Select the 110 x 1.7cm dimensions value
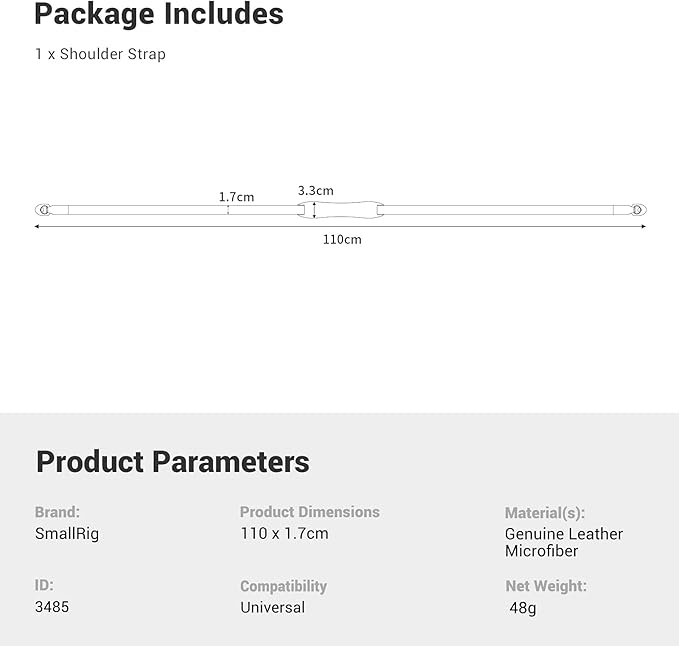Screen dimensions: 679x646 tap(285, 533)
